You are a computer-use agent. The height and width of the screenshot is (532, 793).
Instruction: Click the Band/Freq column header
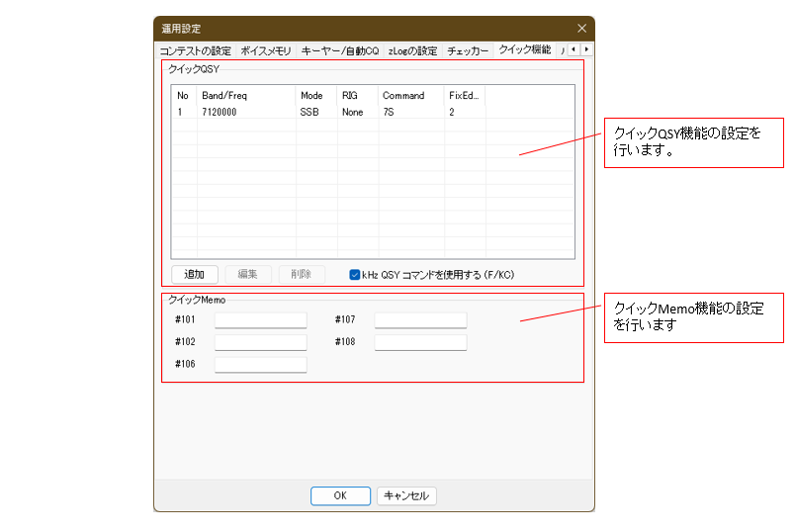(x=246, y=96)
